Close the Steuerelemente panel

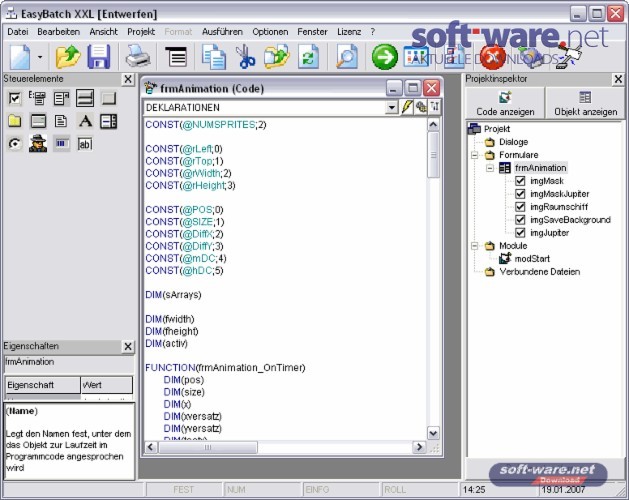128,79
